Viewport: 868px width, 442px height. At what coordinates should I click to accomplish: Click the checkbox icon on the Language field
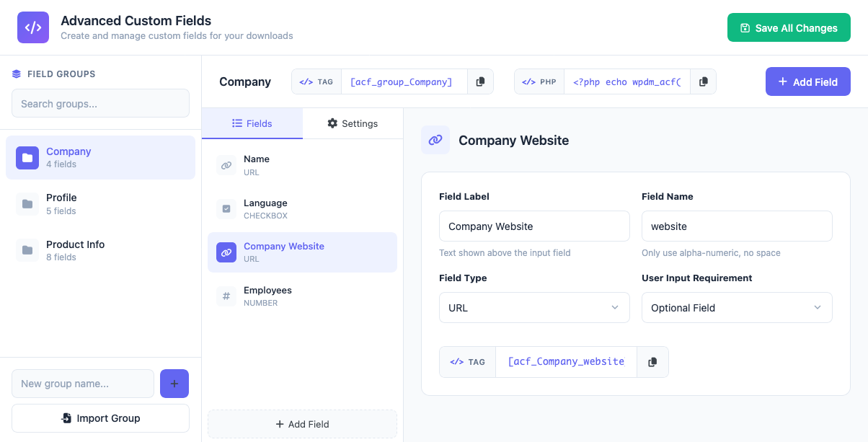tap(226, 209)
